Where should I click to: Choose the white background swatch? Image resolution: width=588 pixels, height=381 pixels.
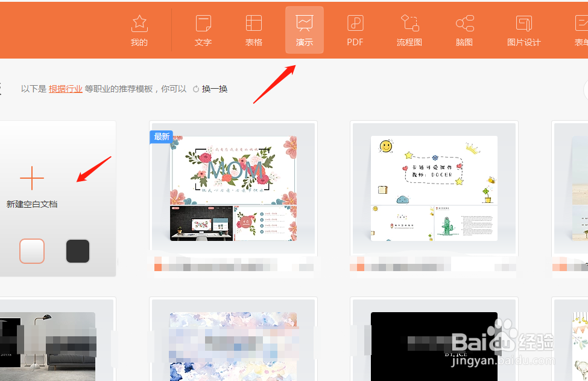(32, 251)
